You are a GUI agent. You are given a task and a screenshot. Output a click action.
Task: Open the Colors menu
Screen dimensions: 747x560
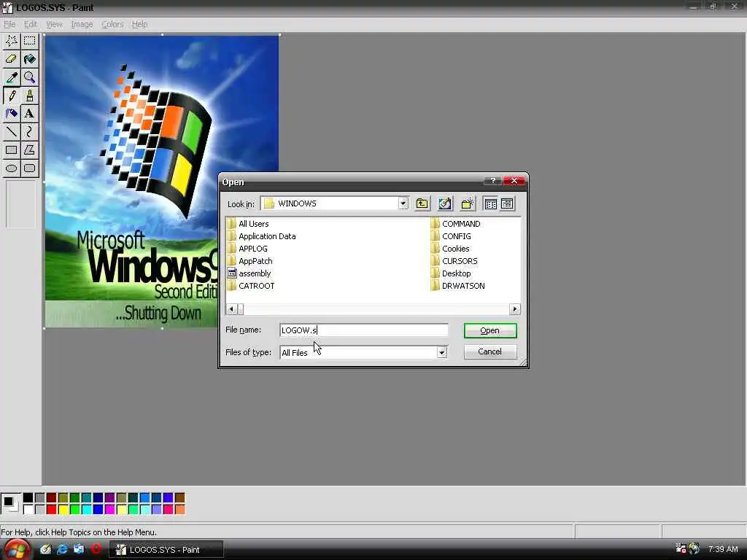pyautogui.click(x=112, y=24)
